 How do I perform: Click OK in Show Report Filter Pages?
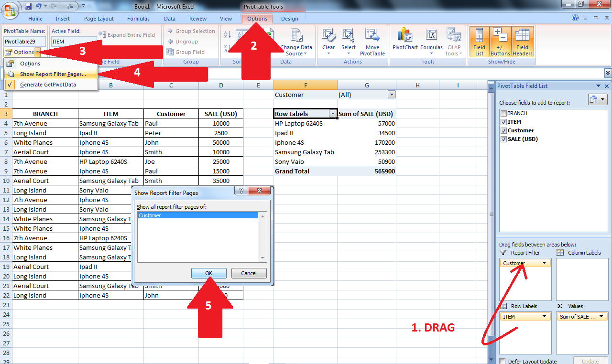point(209,273)
